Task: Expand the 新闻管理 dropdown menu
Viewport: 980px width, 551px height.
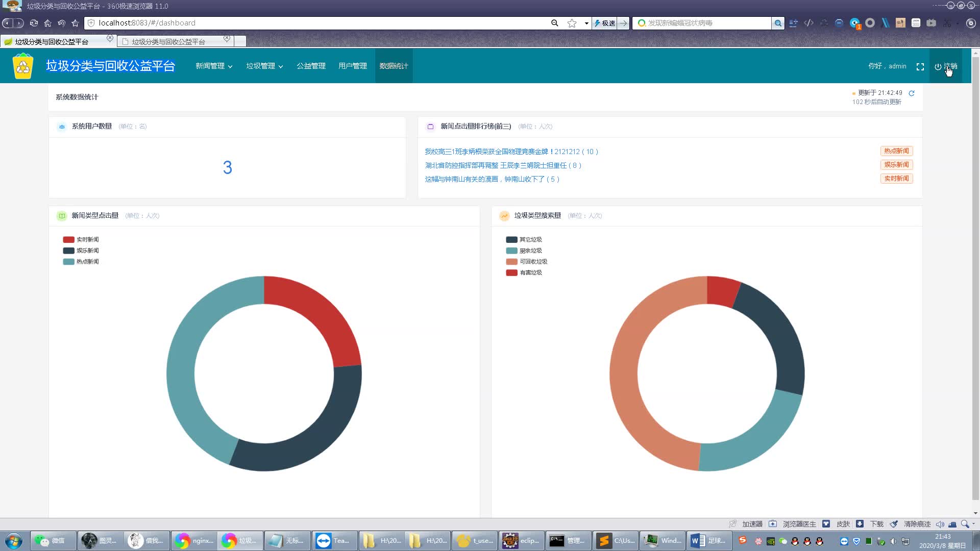Action: [x=214, y=66]
